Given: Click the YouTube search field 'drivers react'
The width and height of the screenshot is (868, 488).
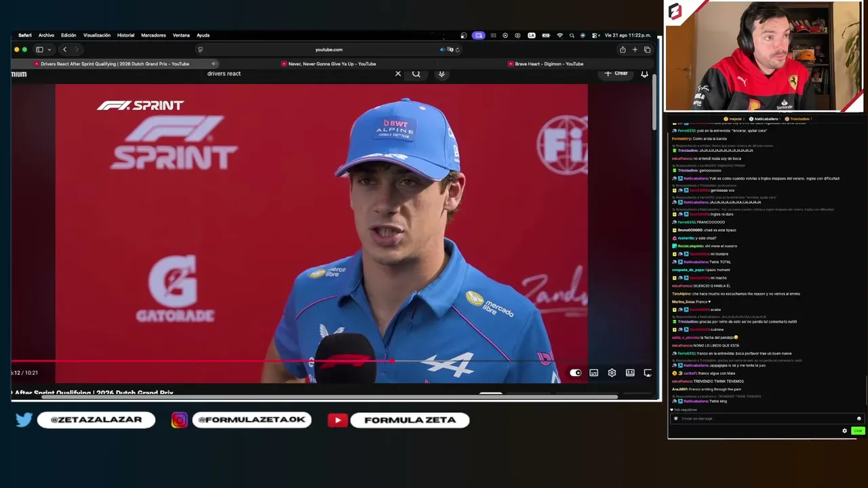Looking at the screenshot, I should click(298, 73).
